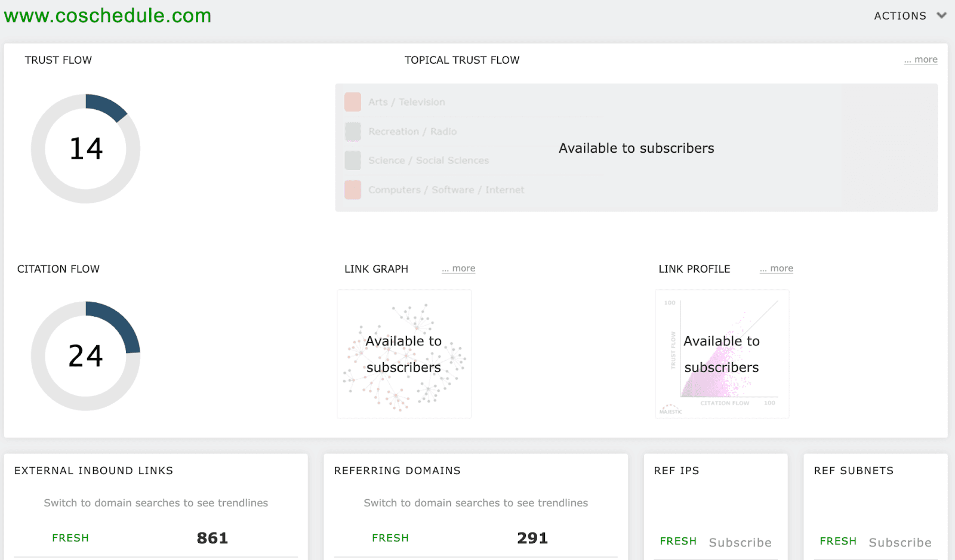Click the Science / Social Sciences swatch
Image resolution: width=955 pixels, height=560 pixels.
click(353, 160)
